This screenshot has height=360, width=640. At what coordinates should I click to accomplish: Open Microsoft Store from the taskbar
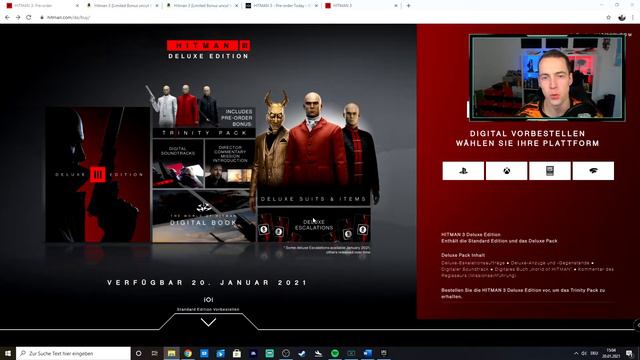pos(237,353)
